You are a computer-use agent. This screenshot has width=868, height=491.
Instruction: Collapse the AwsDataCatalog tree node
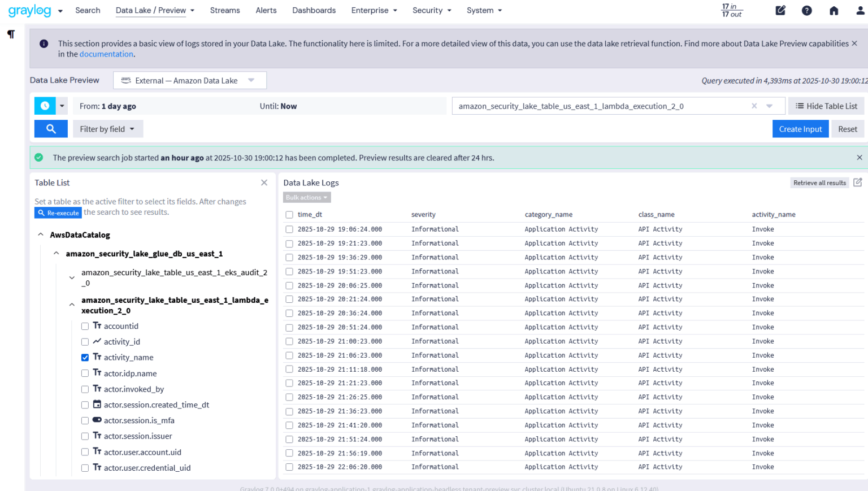click(x=40, y=234)
